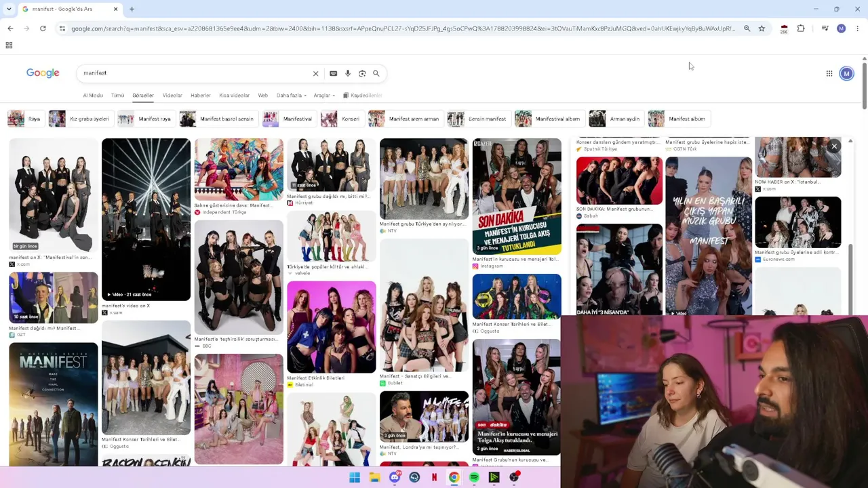The image size is (868, 488).
Task: Expand the Araçlar dropdown
Action: (324, 96)
